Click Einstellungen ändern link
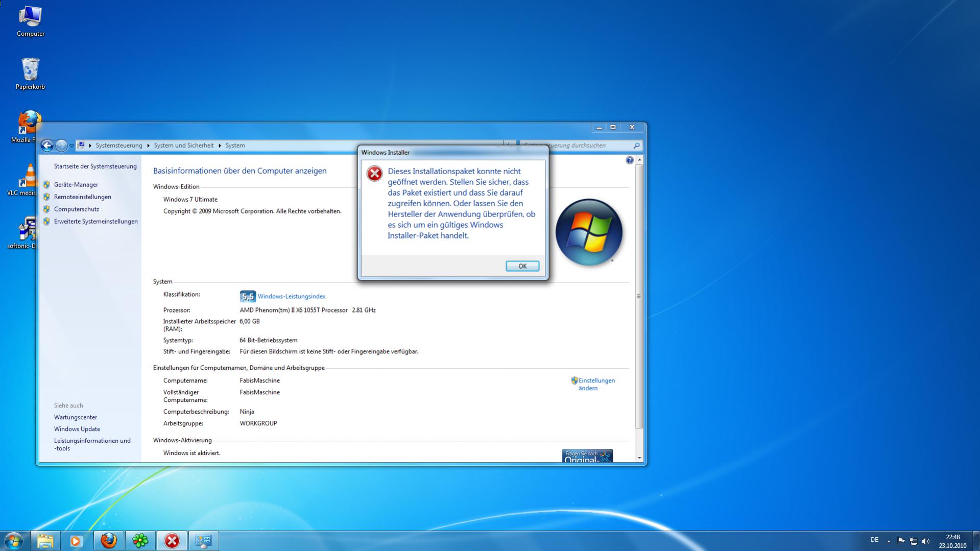This screenshot has width=980, height=551. pos(596,385)
